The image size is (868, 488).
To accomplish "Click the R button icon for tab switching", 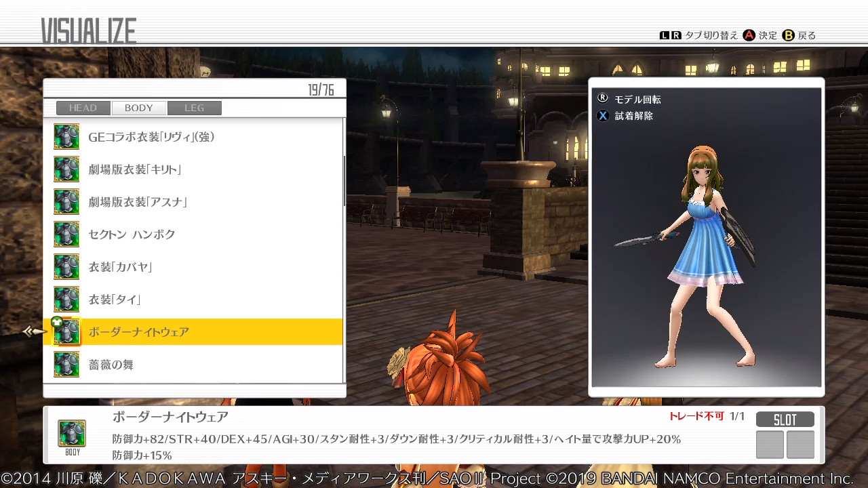I will click(676, 35).
